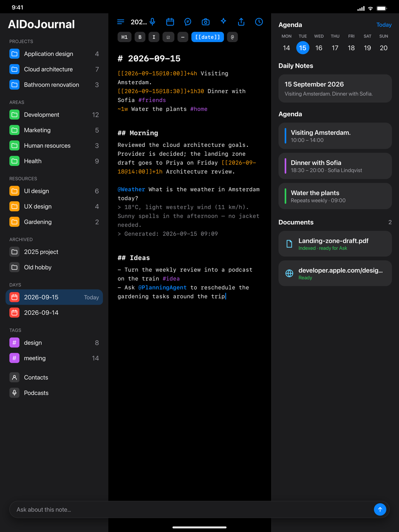Open archived 2025 project

pos(54,252)
